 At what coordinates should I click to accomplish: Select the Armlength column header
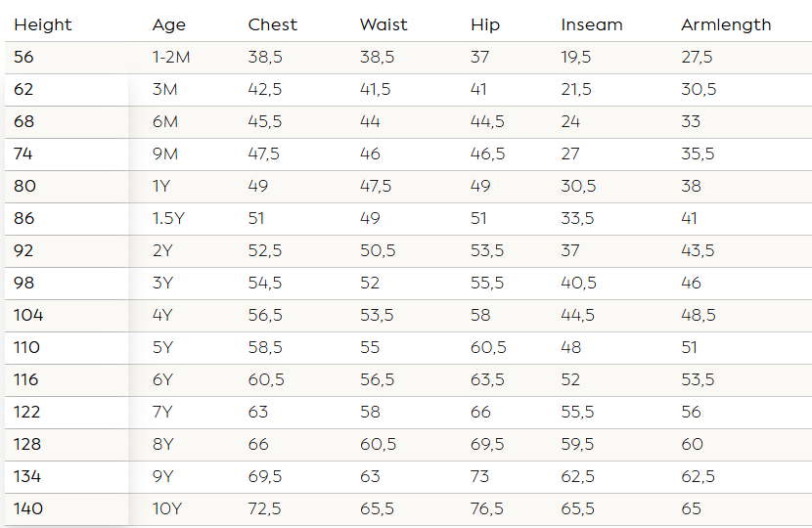coord(726,24)
